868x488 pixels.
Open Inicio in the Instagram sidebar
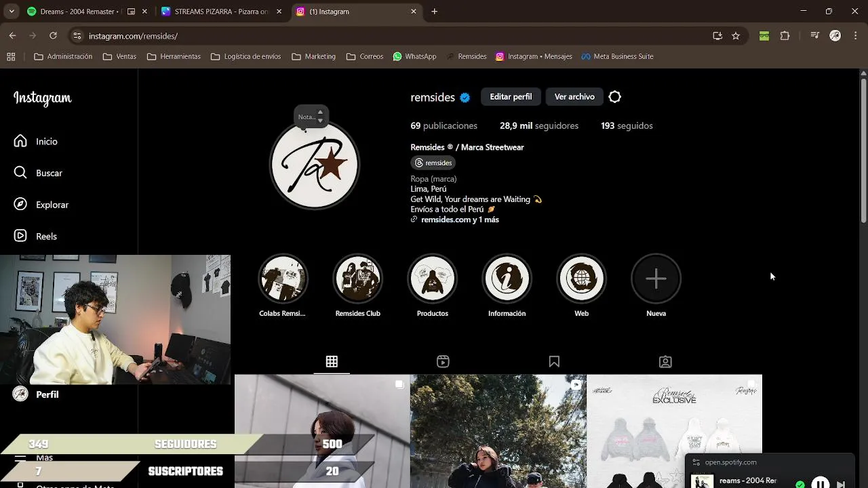point(36,142)
